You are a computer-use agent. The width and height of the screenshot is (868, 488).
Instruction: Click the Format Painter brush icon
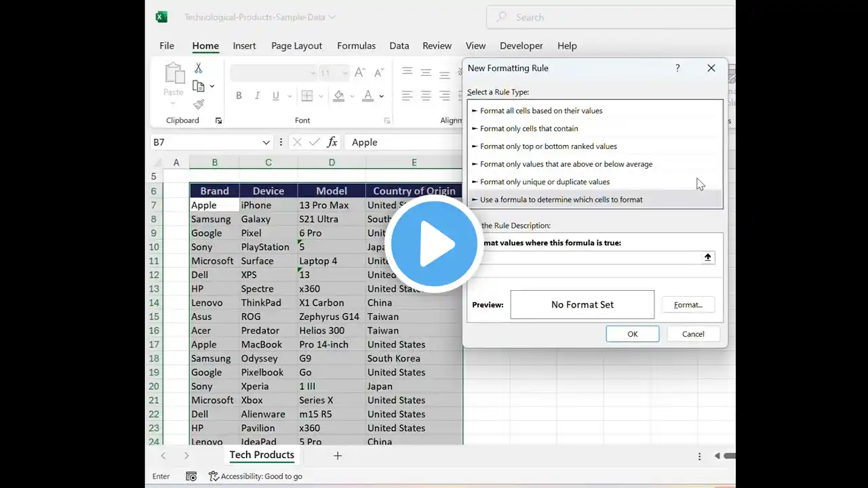tap(198, 104)
